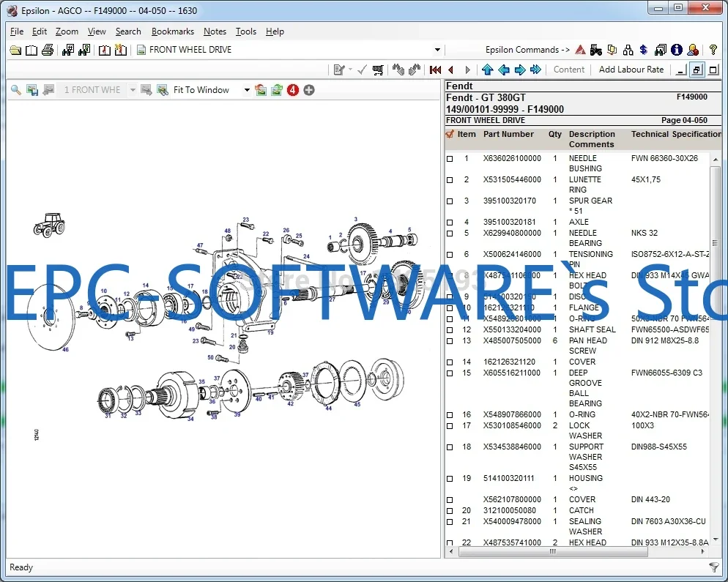The height and width of the screenshot is (582, 728).
Task: Click Add Labour Rate
Action: [x=631, y=70]
